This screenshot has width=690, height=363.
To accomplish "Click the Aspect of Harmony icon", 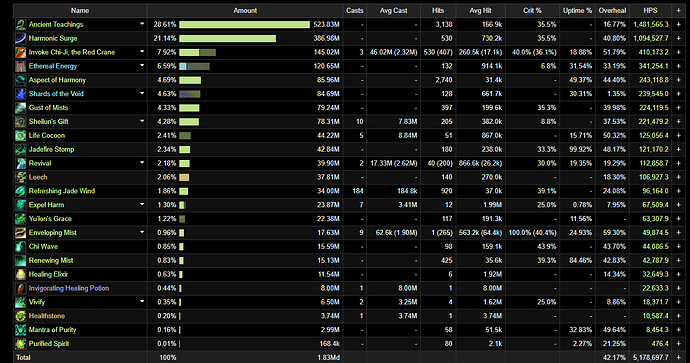I will (21, 80).
